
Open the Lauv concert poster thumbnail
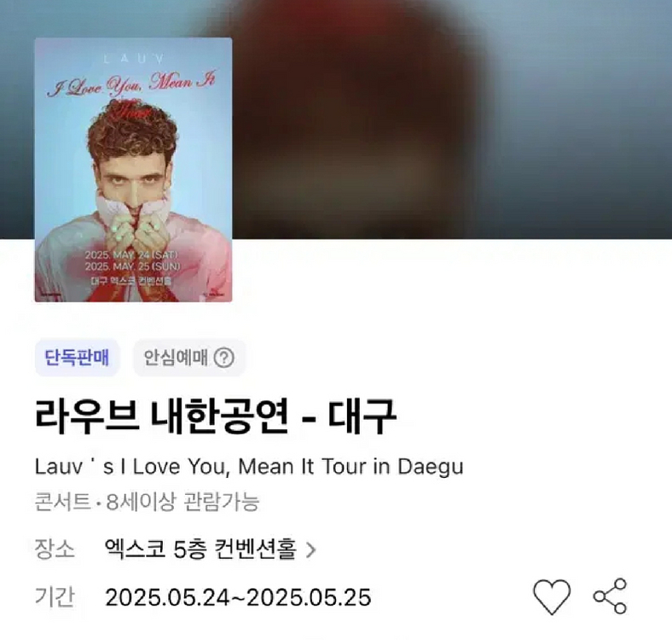(133, 170)
